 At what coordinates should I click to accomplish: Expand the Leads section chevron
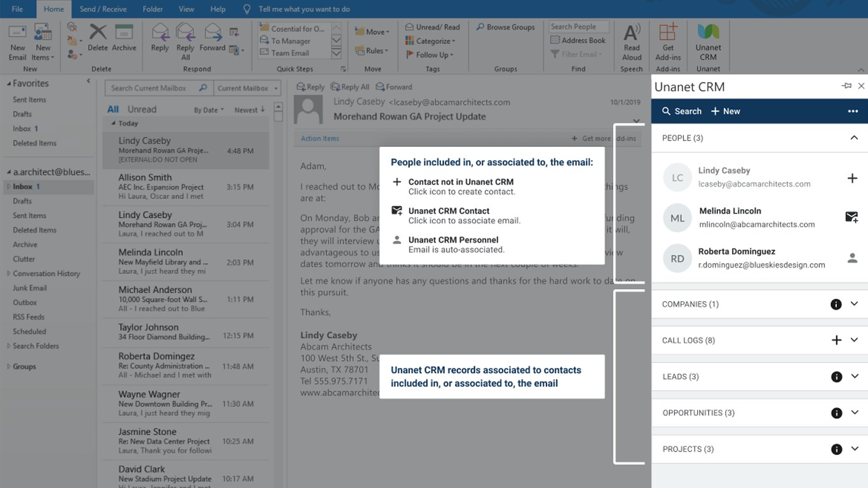pyautogui.click(x=854, y=376)
